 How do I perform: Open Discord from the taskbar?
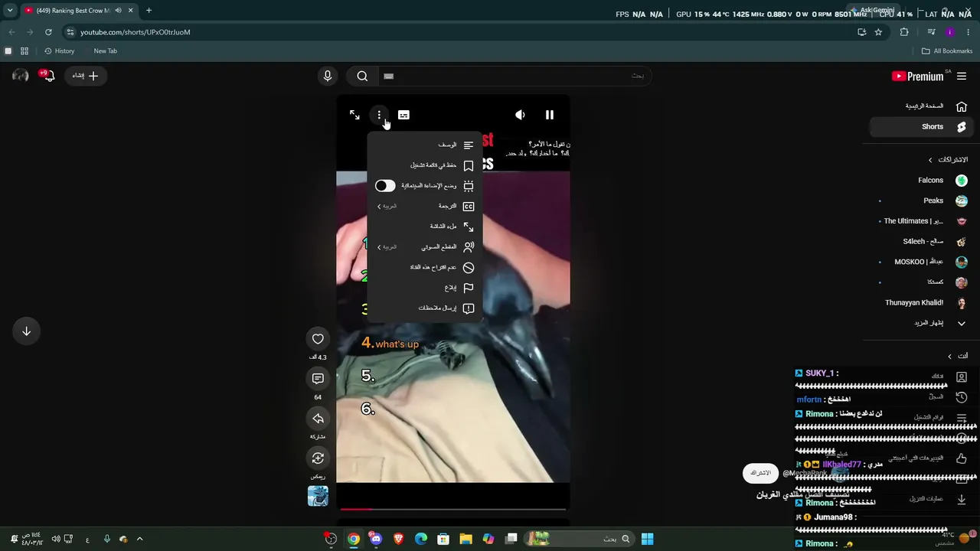click(x=375, y=539)
